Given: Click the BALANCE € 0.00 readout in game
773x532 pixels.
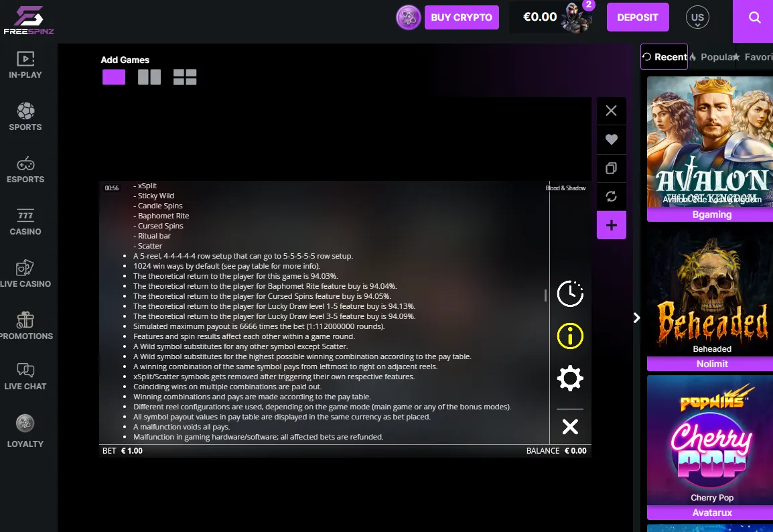Looking at the screenshot, I should pyautogui.click(x=556, y=451).
